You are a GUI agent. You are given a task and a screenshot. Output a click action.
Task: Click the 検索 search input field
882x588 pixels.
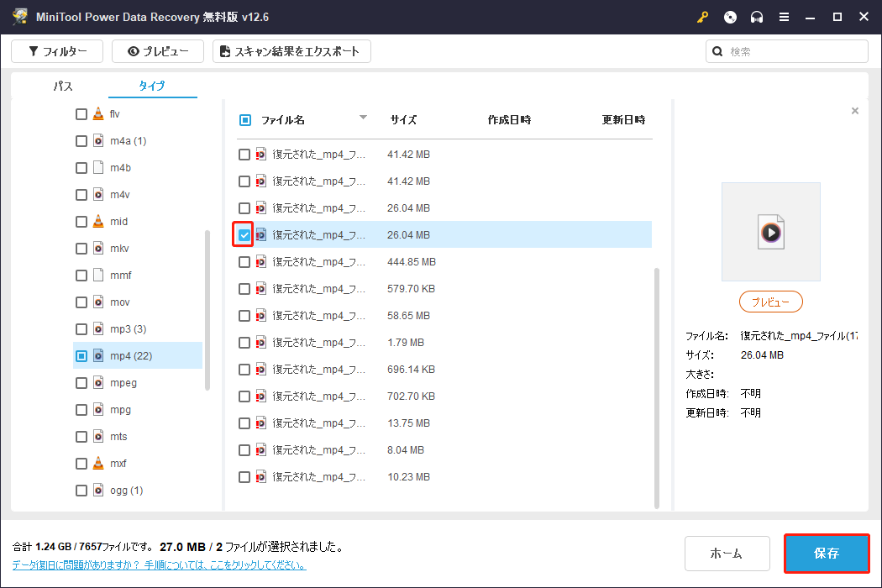787,51
